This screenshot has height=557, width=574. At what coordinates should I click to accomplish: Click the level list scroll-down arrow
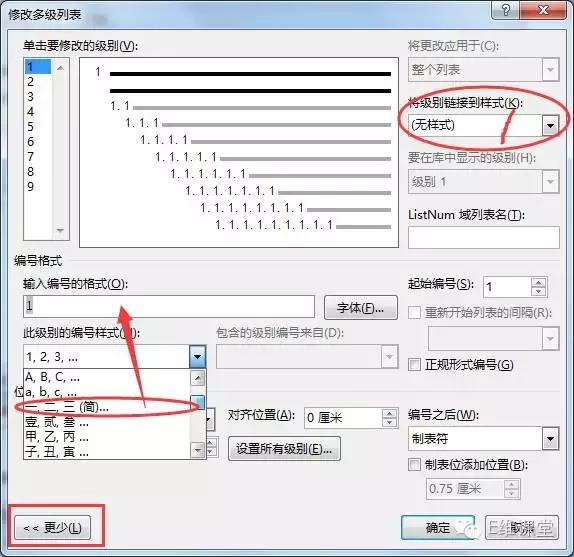pos(60,230)
